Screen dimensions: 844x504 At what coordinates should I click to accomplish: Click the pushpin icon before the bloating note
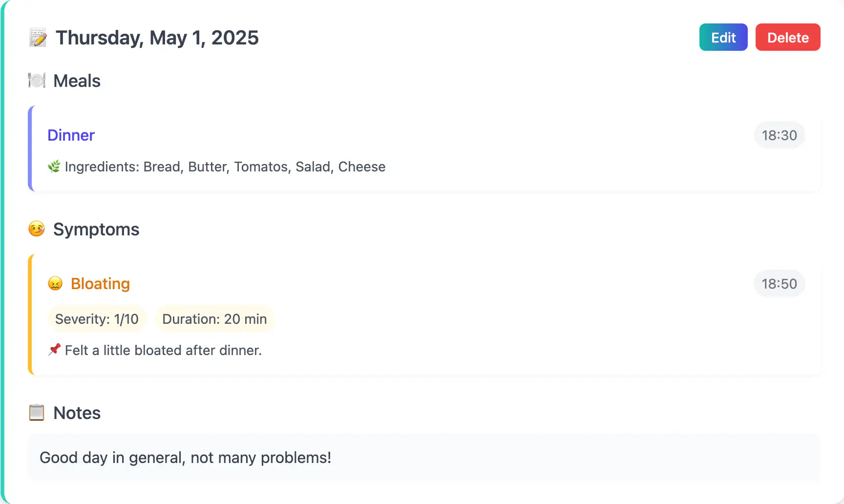pos(55,349)
